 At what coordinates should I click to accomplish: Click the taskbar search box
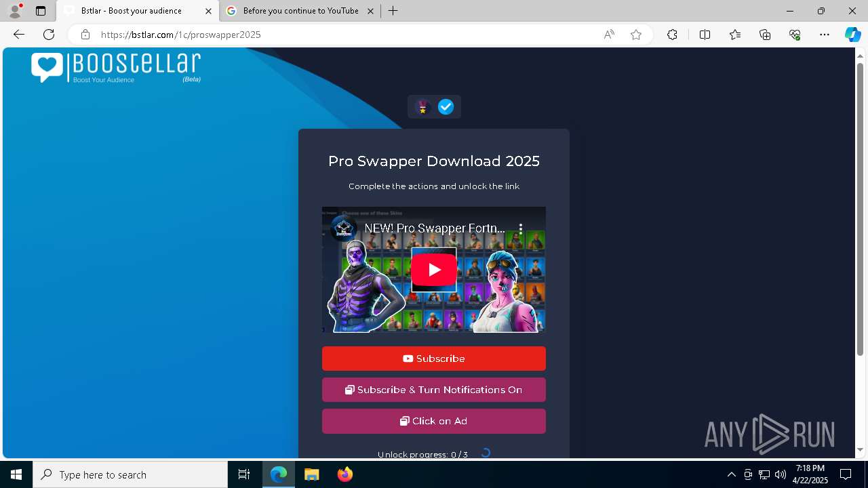pyautogui.click(x=130, y=474)
